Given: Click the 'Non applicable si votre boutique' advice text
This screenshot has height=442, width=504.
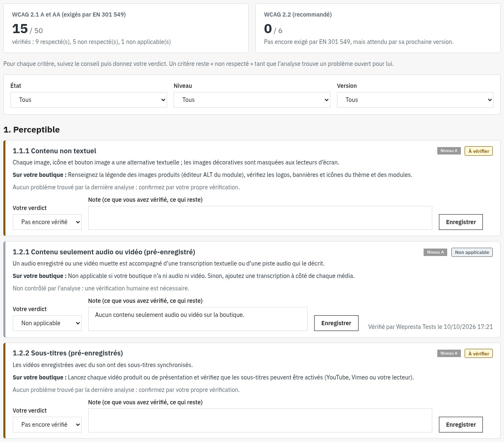Looking at the screenshot, I should click(211, 276).
